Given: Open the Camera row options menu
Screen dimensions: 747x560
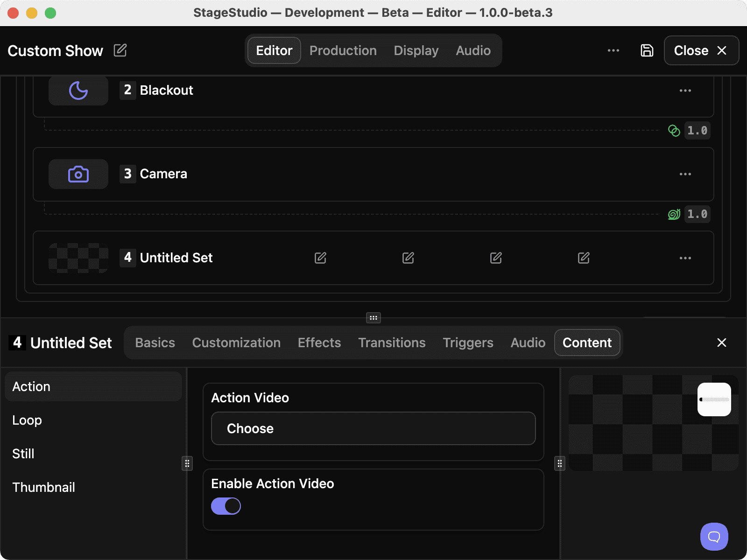Looking at the screenshot, I should 685,174.
